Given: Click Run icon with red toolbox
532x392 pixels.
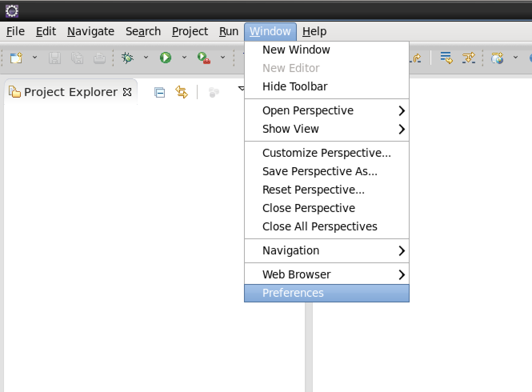Looking at the screenshot, I should 204,58.
